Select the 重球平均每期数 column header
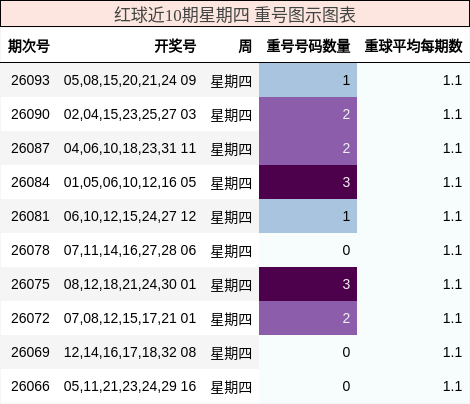 (413, 46)
